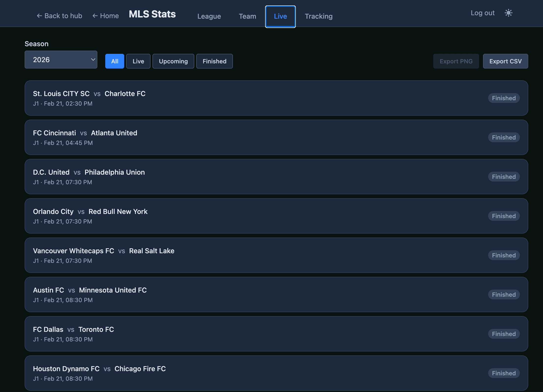This screenshot has width=543, height=392.
Task: Click Finished badge on Vancouver Whitecaps row
Action: pyautogui.click(x=504, y=255)
